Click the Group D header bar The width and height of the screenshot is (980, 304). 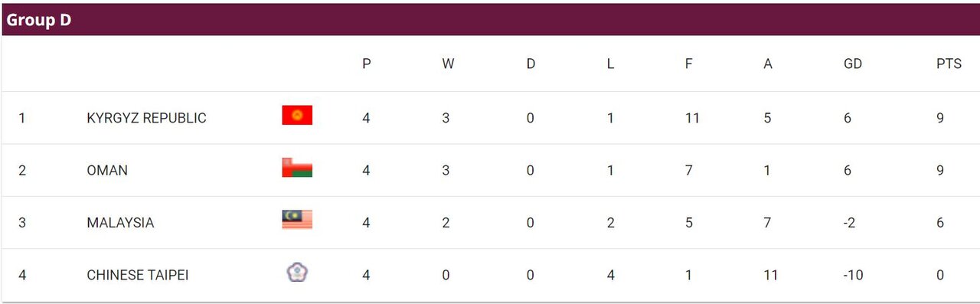tap(490, 20)
